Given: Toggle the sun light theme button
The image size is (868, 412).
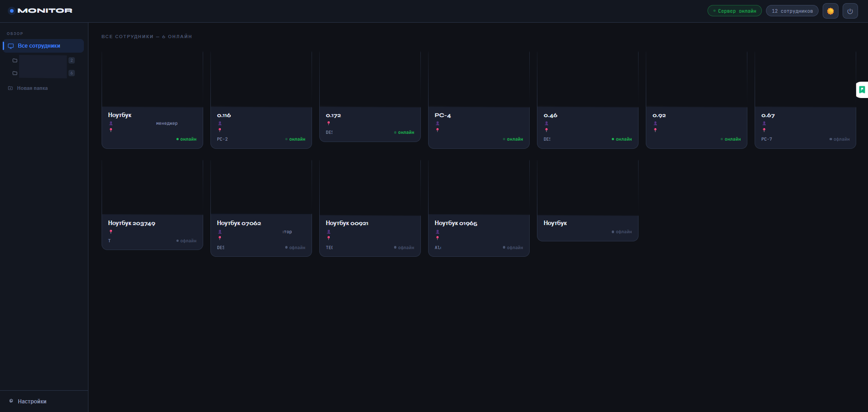Looking at the screenshot, I should [x=830, y=11].
